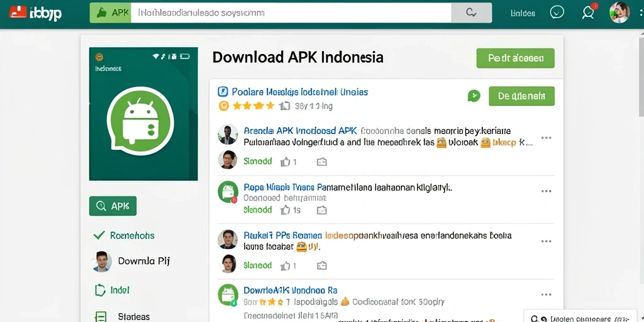
Task: Open more options for 'Raukeli PPs' post
Action: (546, 241)
